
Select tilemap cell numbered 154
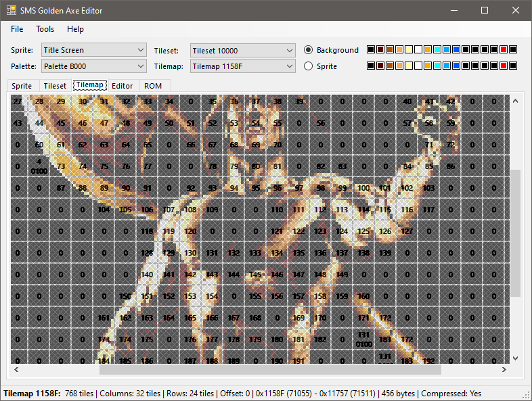tap(212, 296)
